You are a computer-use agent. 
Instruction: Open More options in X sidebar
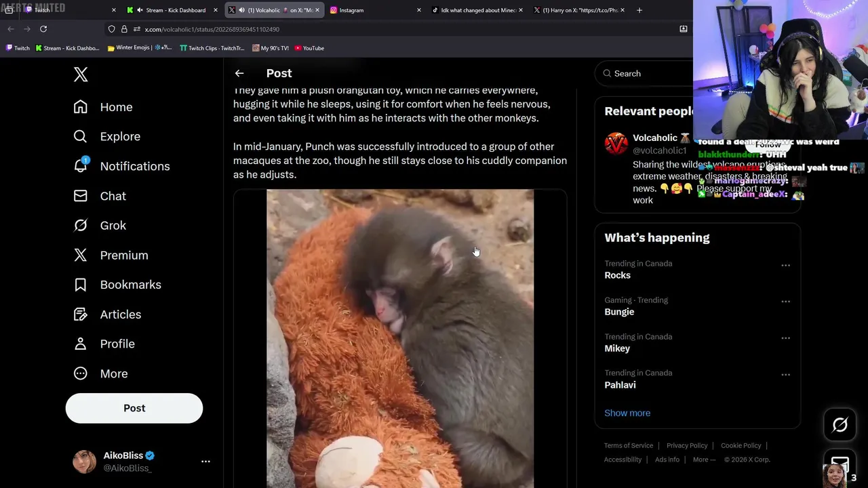click(100, 373)
